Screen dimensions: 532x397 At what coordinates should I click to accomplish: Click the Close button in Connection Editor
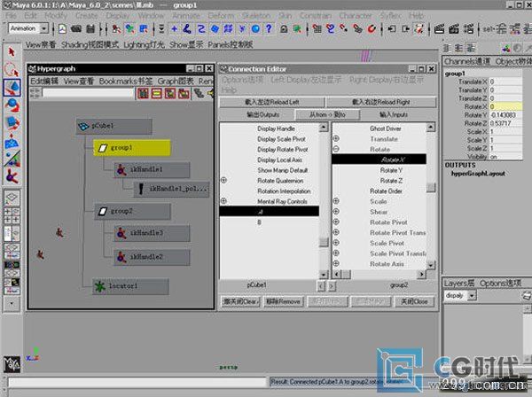[x=414, y=301]
